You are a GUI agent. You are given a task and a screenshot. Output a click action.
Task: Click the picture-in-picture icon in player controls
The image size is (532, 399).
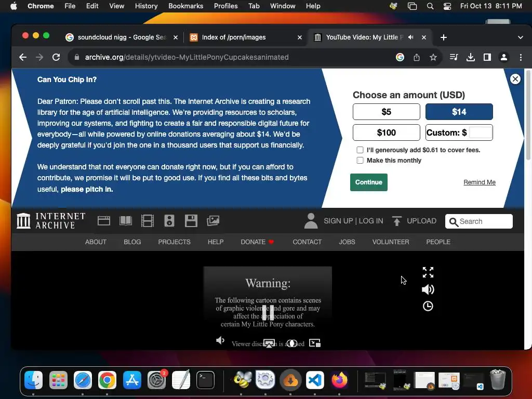[x=315, y=343]
